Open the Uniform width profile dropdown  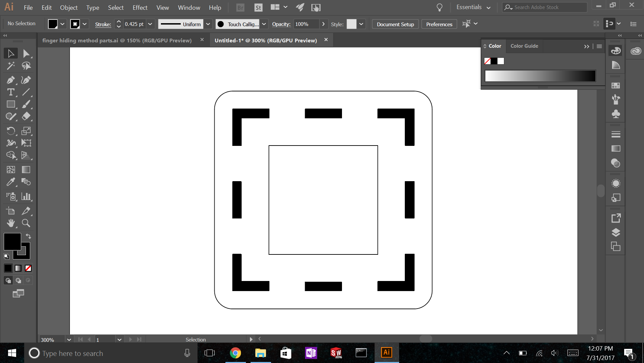pyautogui.click(x=208, y=24)
